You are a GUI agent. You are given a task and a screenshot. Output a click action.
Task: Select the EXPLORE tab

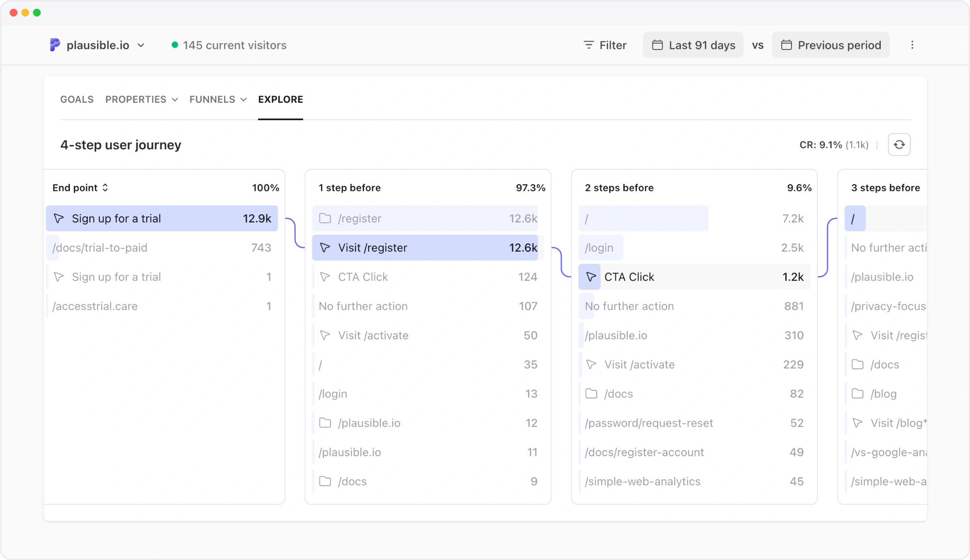pyautogui.click(x=280, y=99)
